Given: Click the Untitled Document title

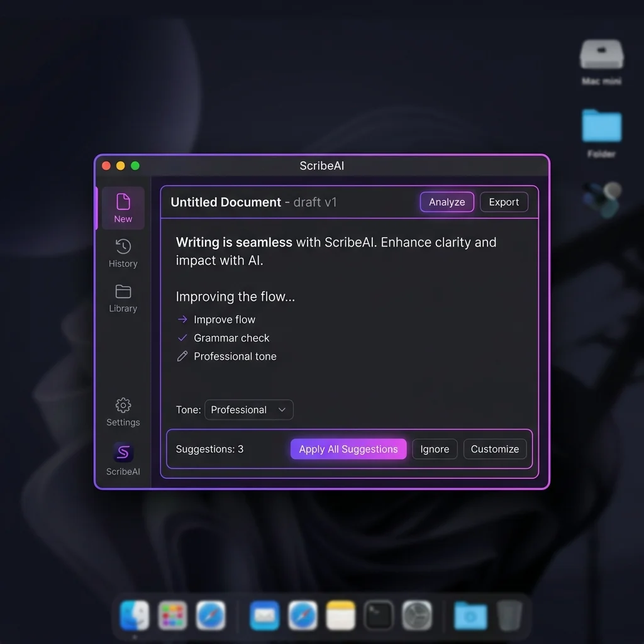Looking at the screenshot, I should pos(226,202).
